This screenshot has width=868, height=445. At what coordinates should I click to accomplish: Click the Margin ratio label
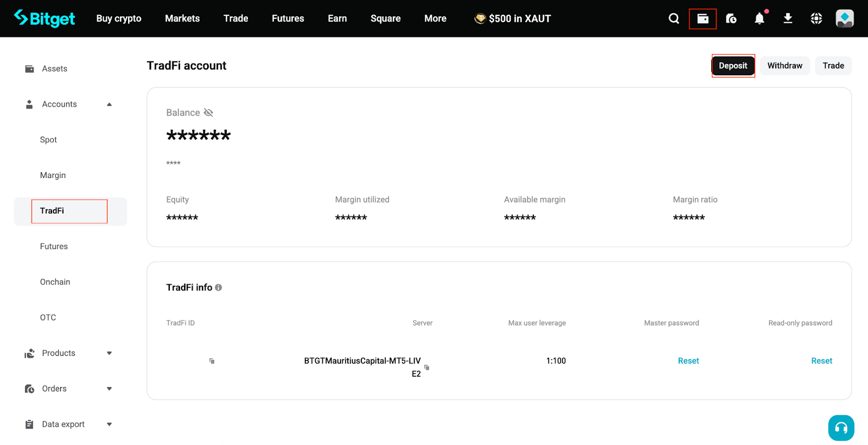pyautogui.click(x=695, y=200)
